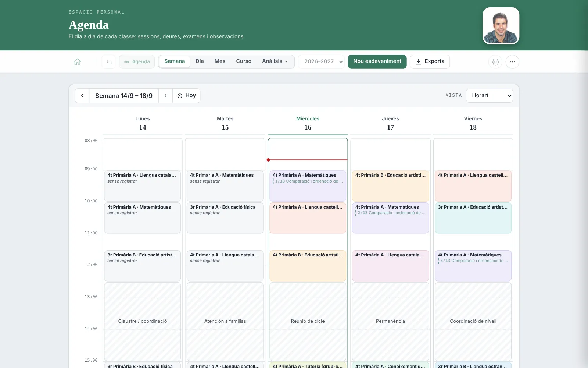Click the Claustre / coordinació block
This screenshot has width=588, height=368.
(143, 321)
